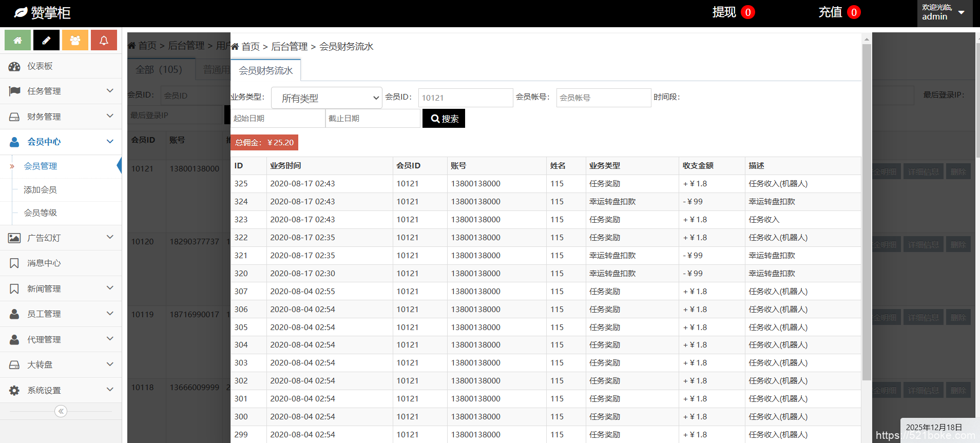Click the 后台管理 breadcrumb link
Viewport: 980px width, 443px height.
[289, 47]
